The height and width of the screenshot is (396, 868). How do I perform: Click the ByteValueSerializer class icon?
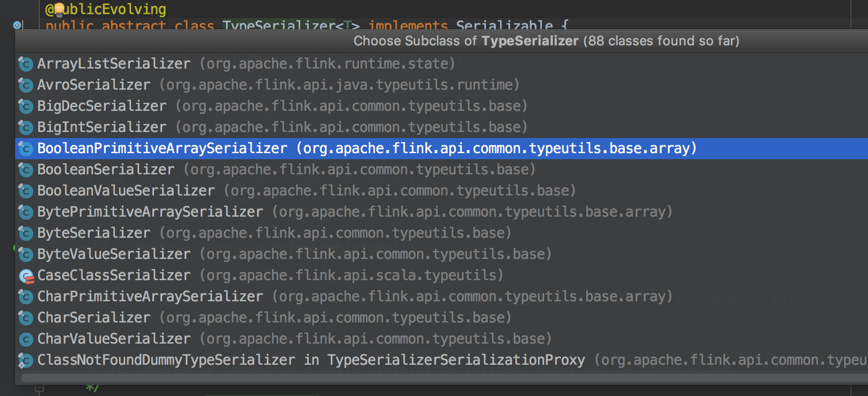click(x=26, y=254)
